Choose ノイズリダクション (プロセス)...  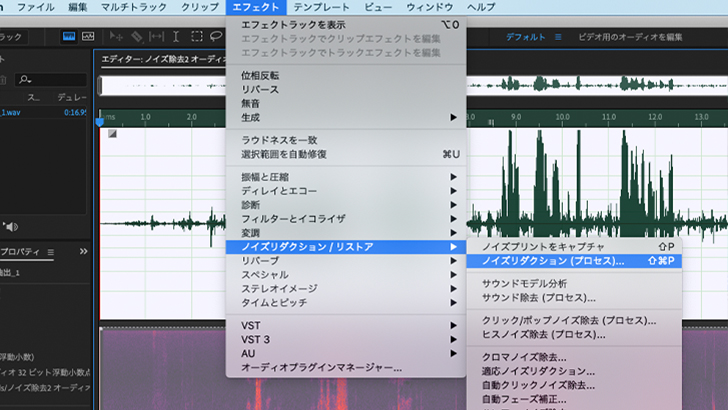pos(574,260)
